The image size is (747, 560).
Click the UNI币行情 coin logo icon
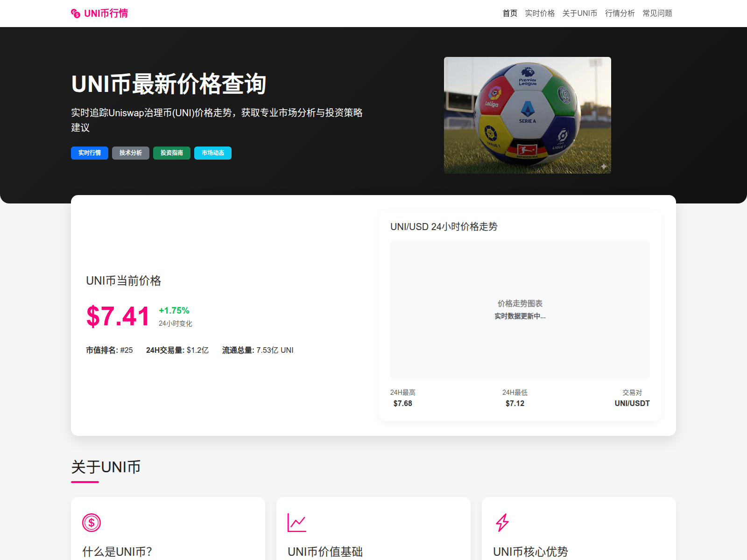click(75, 14)
